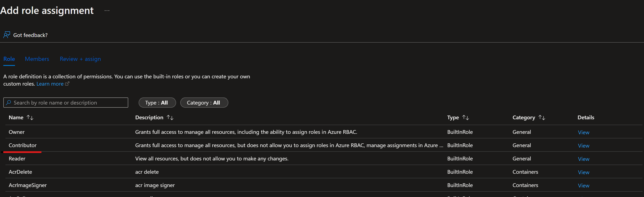View details for the Owner role
This screenshot has height=197, width=644.
coord(583,132)
